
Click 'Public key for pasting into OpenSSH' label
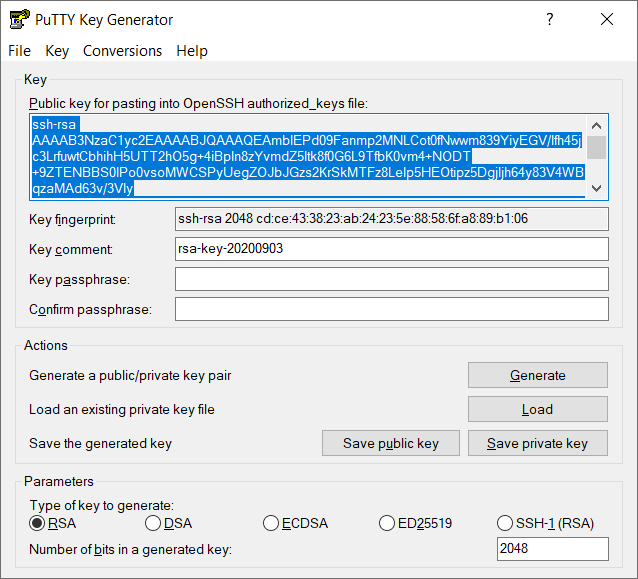[198, 103]
